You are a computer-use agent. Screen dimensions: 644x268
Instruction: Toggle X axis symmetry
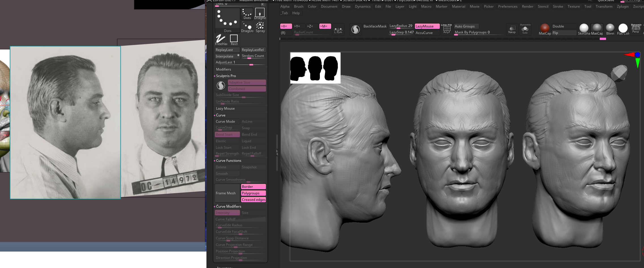pyautogui.click(x=286, y=26)
